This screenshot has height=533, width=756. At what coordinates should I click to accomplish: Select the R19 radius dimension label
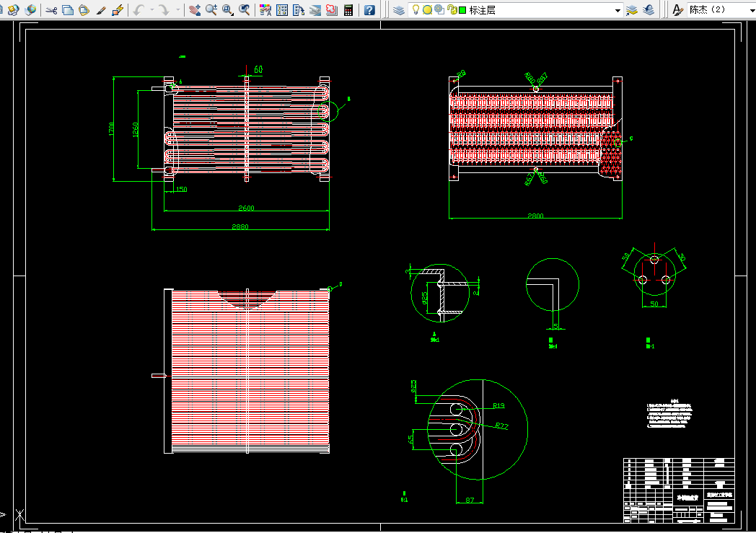[x=498, y=405]
